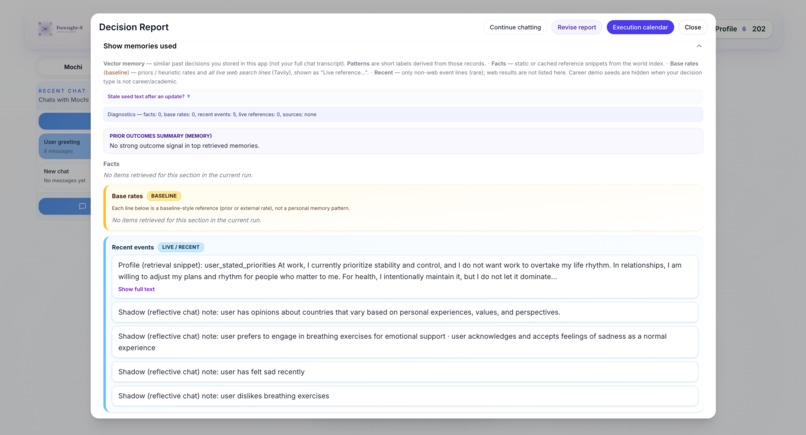This screenshot has width=806, height=435.
Task: Click the Recent events heading
Action: point(133,247)
